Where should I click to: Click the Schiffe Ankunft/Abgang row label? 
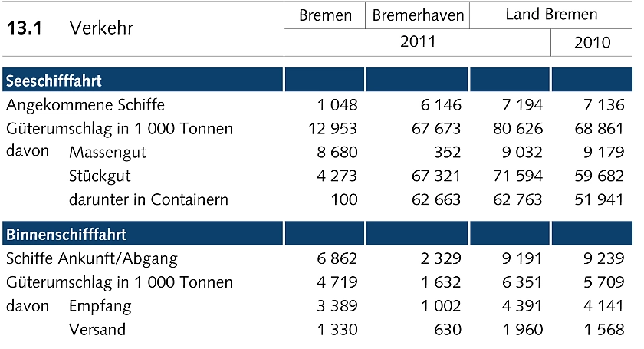[x=90, y=258]
